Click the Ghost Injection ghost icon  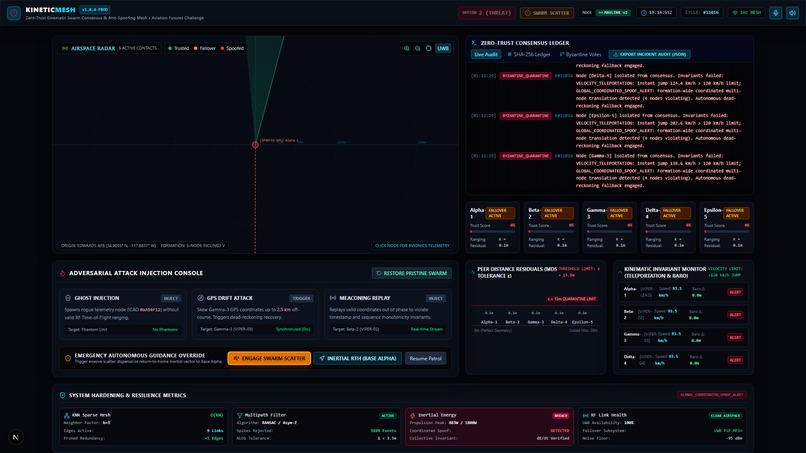coord(68,298)
